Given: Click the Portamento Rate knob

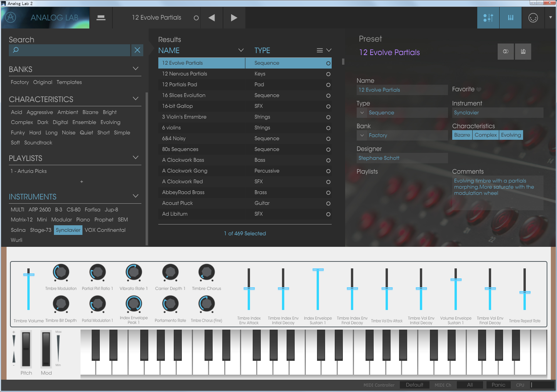Looking at the screenshot, I should click(x=170, y=304).
